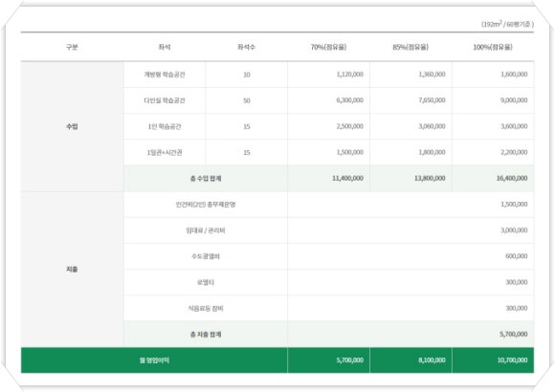Image resolution: width=555 pixels, height=392 pixels.
Task: Select the 월 영업이익 green row label
Action: coord(154,360)
